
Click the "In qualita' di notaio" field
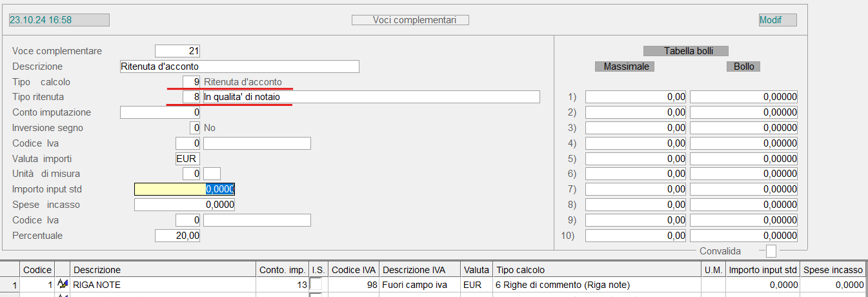point(370,97)
